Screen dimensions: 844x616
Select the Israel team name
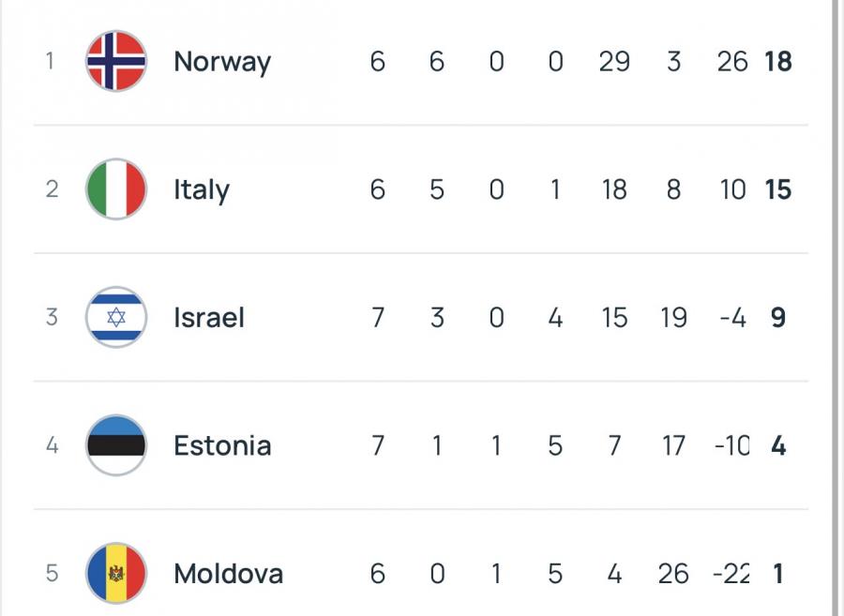pos(209,318)
